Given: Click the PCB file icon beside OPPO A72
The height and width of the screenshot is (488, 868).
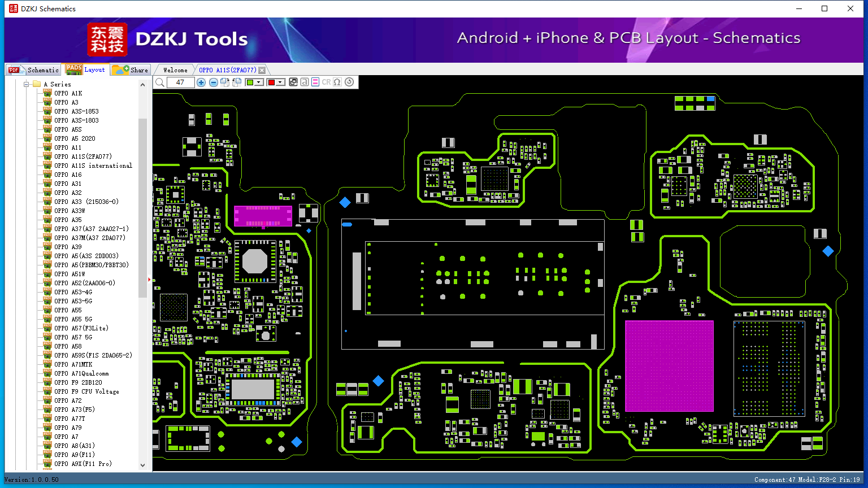Looking at the screenshot, I should 47,400.
